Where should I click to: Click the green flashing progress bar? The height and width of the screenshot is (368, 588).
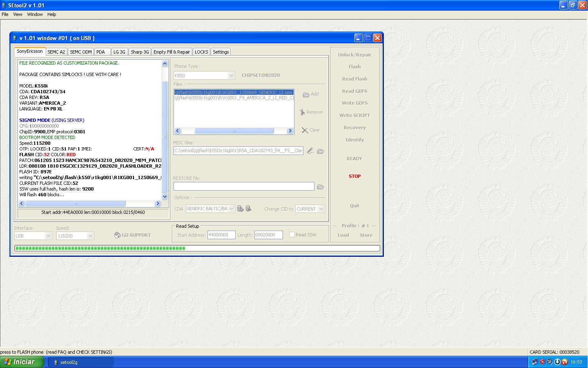[x=197, y=248]
